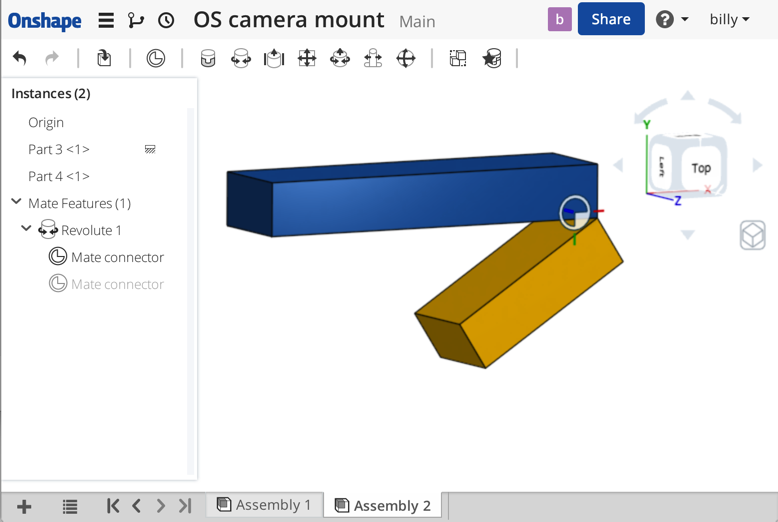Select Part 3 <1> in instances list
This screenshot has height=522, width=778.
point(59,149)
